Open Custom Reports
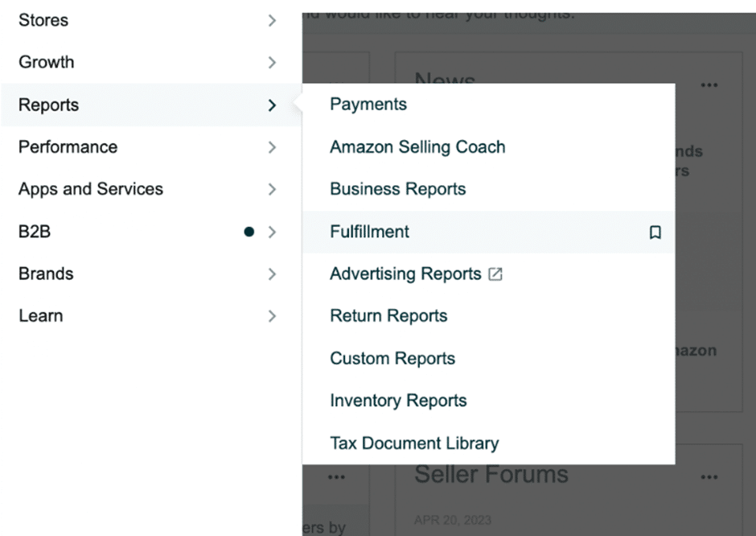 point(488,358)
